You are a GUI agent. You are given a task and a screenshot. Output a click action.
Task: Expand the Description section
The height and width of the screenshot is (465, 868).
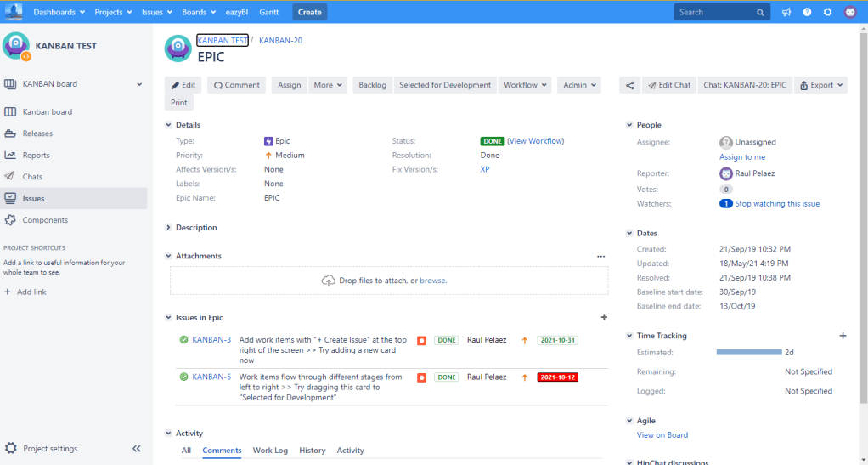(168, 228)
